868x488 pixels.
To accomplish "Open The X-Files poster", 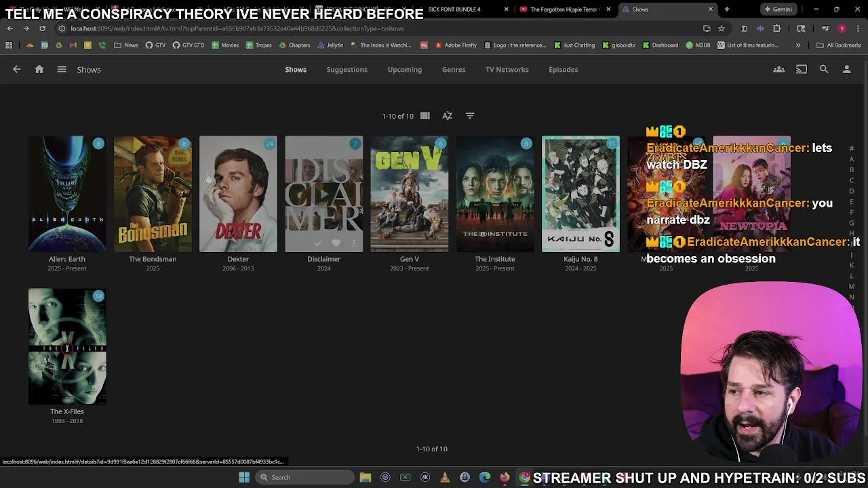I will [67, 346].
